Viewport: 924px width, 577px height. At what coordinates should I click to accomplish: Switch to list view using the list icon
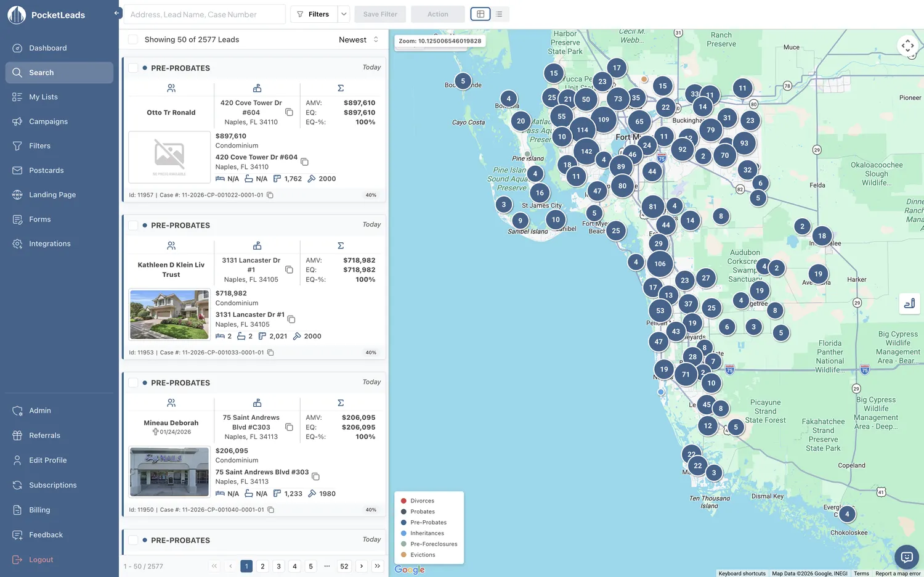(500, 14)
